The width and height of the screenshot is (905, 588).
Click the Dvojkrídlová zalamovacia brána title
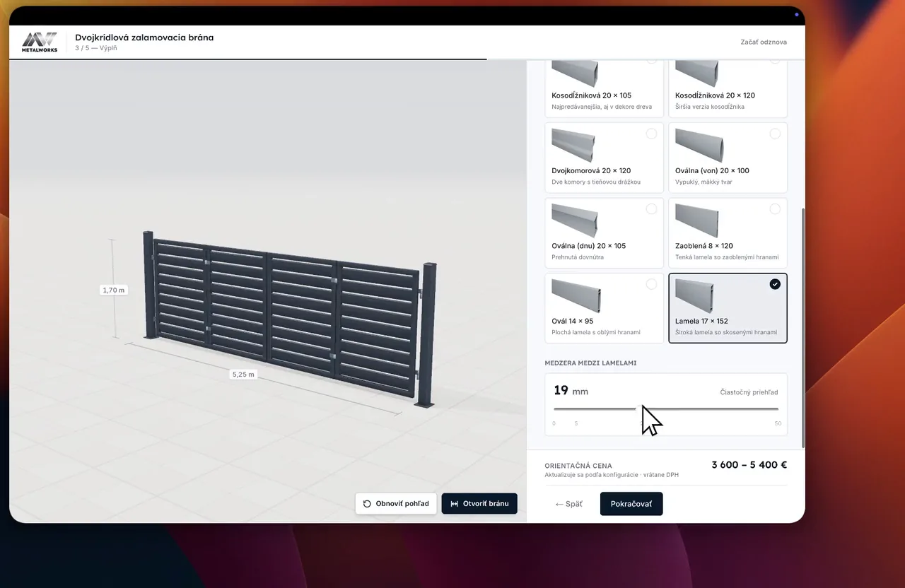point(144,37)
